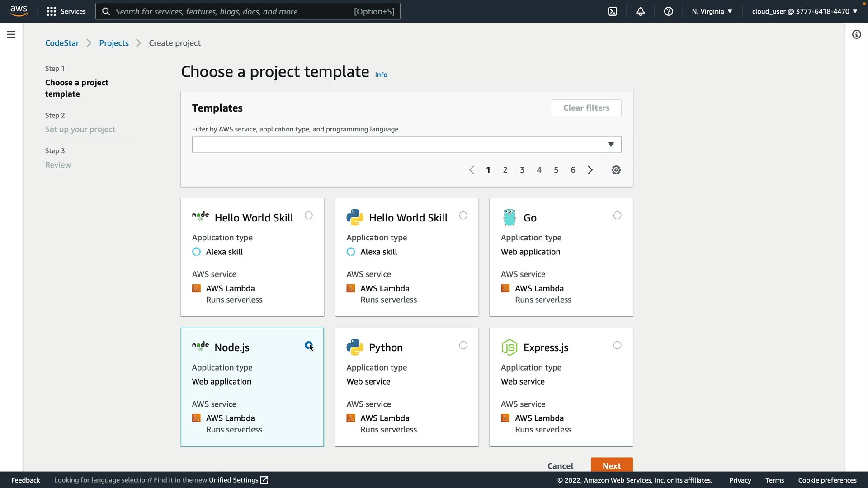The height and width of the screenshot is (488, 868).
Task: Expand the template filter dropdown
Action: coord(611,145)
